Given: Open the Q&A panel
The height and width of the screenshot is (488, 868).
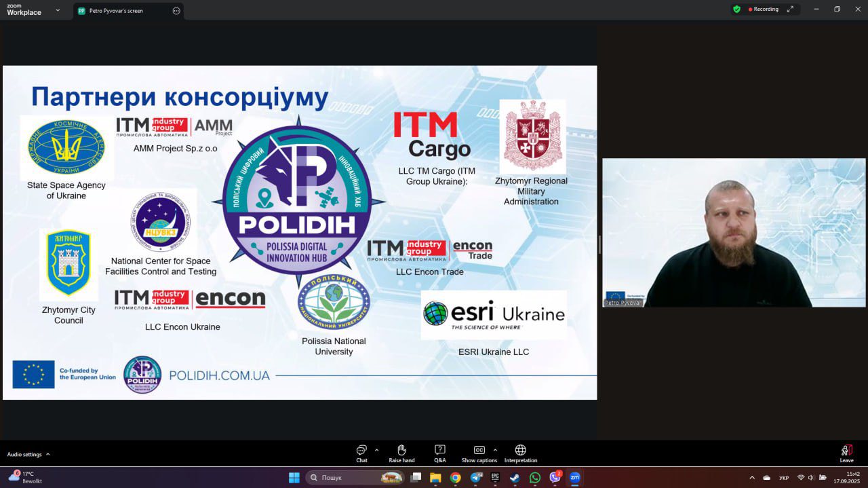Looking at the screenshot, I should tap(440, 453).
